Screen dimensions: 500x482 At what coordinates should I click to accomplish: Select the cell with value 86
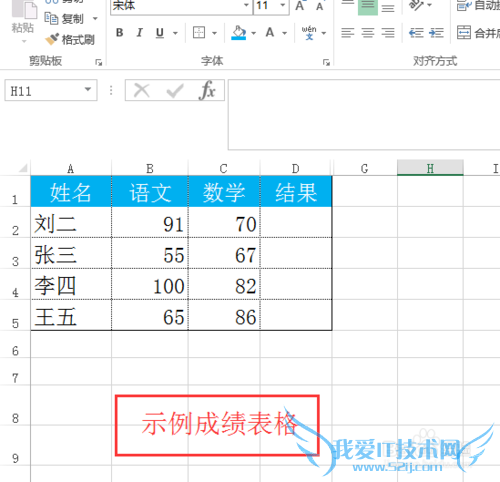tap(224, 315)
